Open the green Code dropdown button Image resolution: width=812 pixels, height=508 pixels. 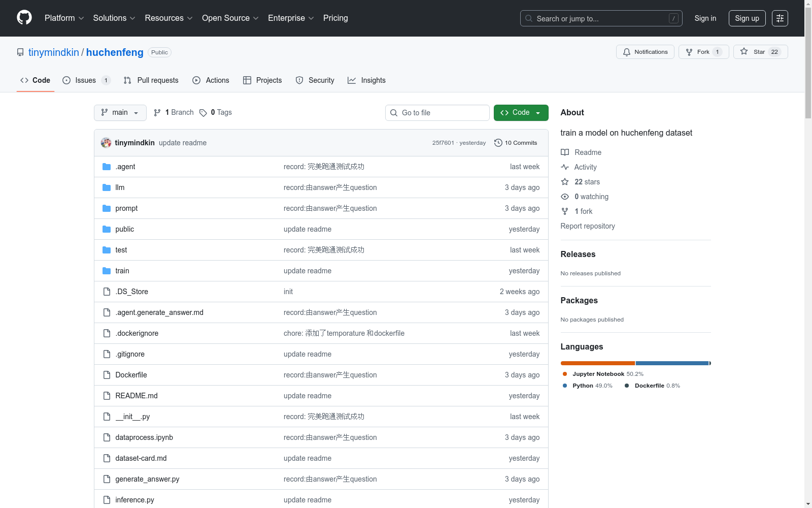(x=521, y=113)
